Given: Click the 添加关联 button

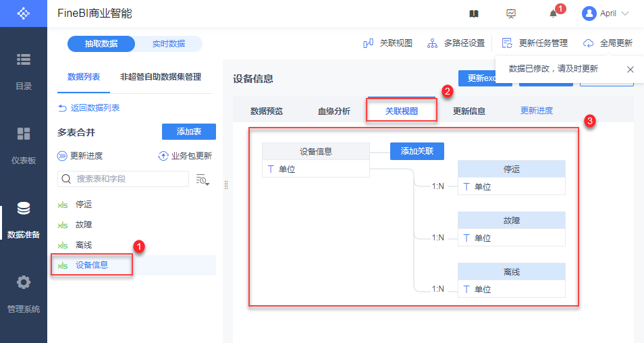Looking at the screenshot, I should point(417,151).
